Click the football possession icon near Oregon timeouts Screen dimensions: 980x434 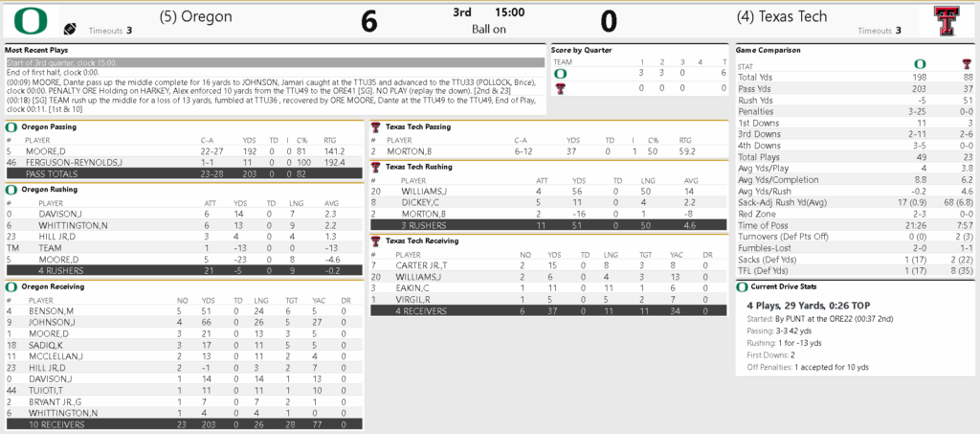pos(69,31)
